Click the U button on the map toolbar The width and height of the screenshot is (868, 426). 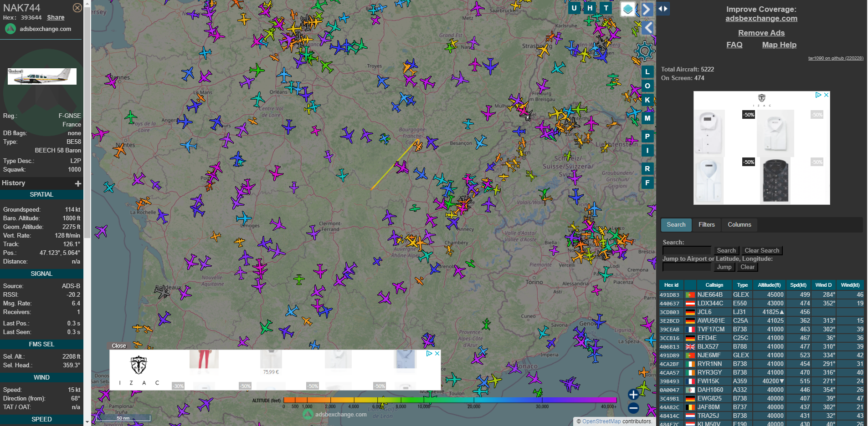[x=574, y=8]
